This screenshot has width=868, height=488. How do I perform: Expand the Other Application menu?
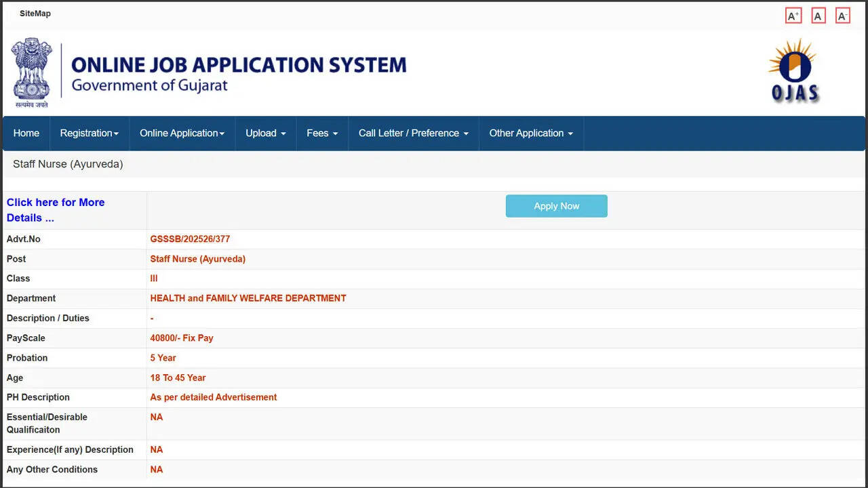[x=531, y=133]
